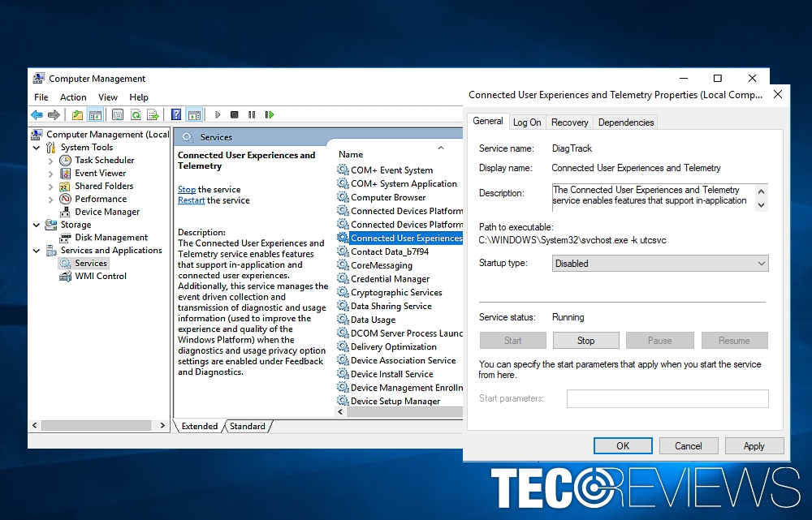Click the Restart the service link
The height and width of the screenshot is (520, 812).
click(x=191, y=200)
